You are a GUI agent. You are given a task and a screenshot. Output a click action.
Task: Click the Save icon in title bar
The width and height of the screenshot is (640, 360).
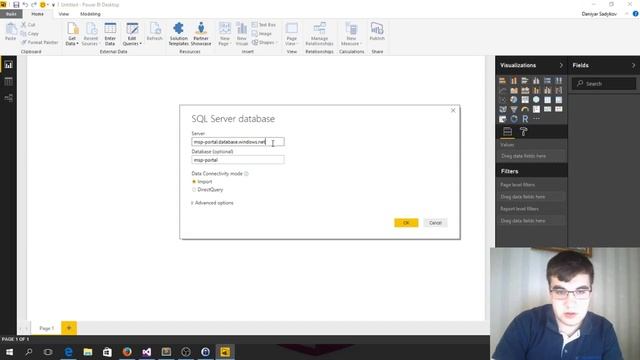pyautogui.click(x=16, y=4)
